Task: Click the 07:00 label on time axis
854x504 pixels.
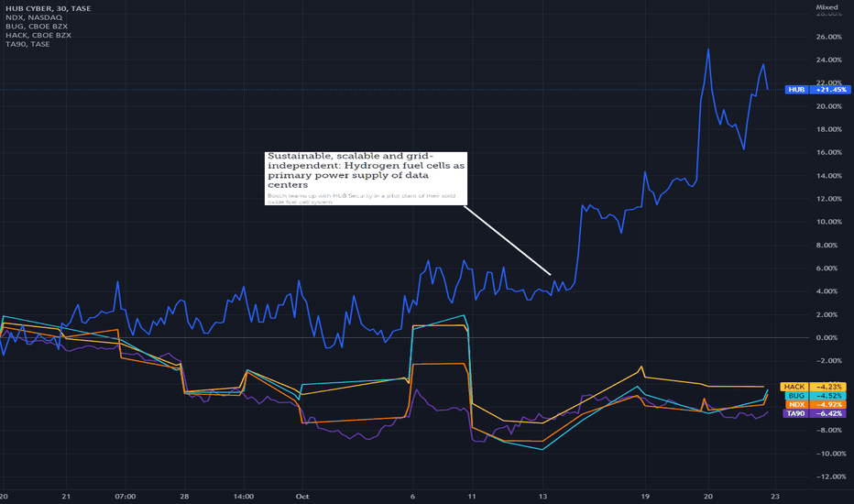Action: (x=126, y=497)
